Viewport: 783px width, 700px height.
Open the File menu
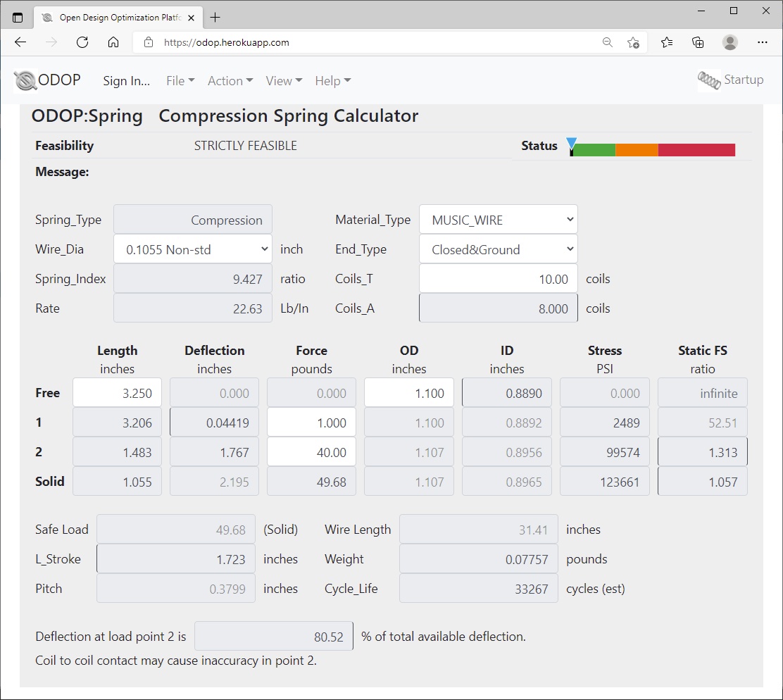[x=180, y=80]
